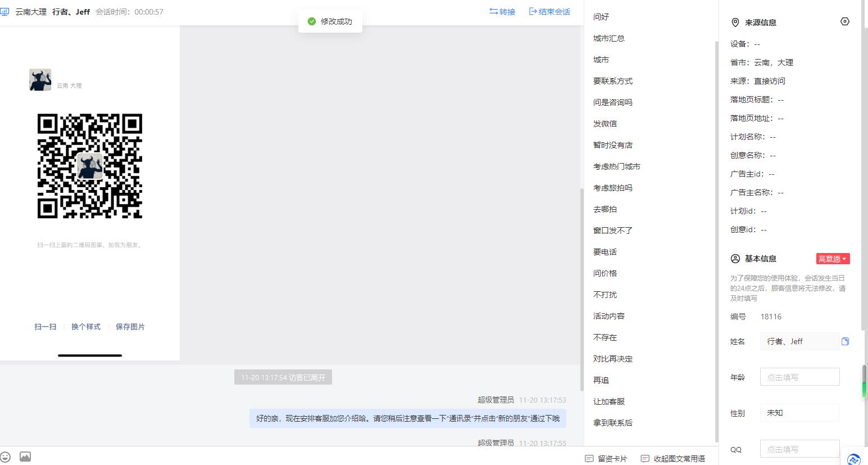Select the 活动内容 quick reply
This screenshot has width=868, height=465.
click(609, 316)
